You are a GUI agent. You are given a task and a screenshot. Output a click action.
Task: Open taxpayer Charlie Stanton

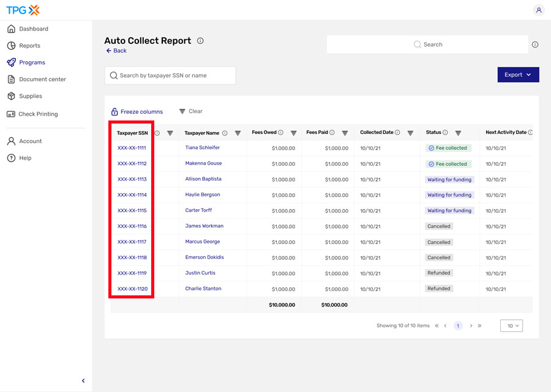[203, 289]
